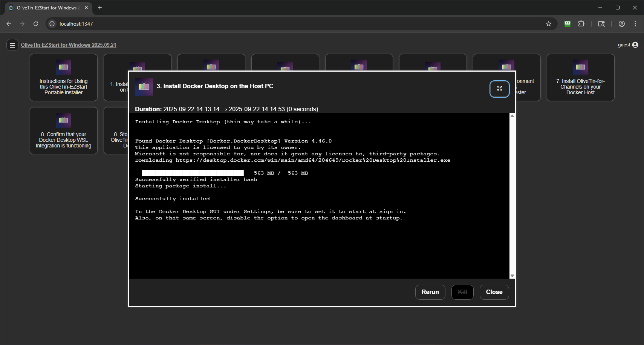This screenshot has height=345, width=644.
Task: Run the Install OliveTin-for-Channels on Docker Host card
Action: [x=580, y=78]
